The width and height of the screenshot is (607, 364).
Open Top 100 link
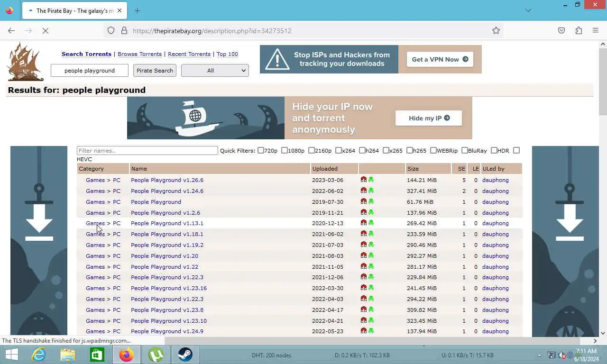[227, 54]
